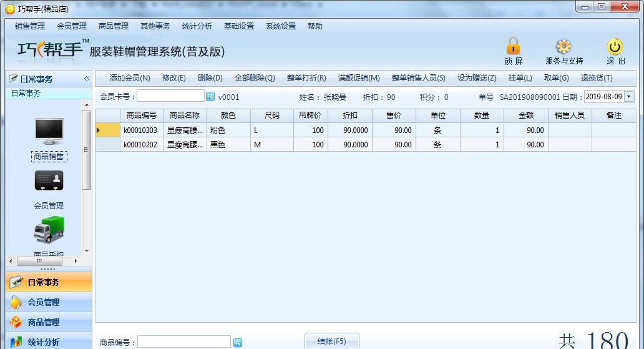
Task: Open 销售管理 menu
Action: point(30,26)
